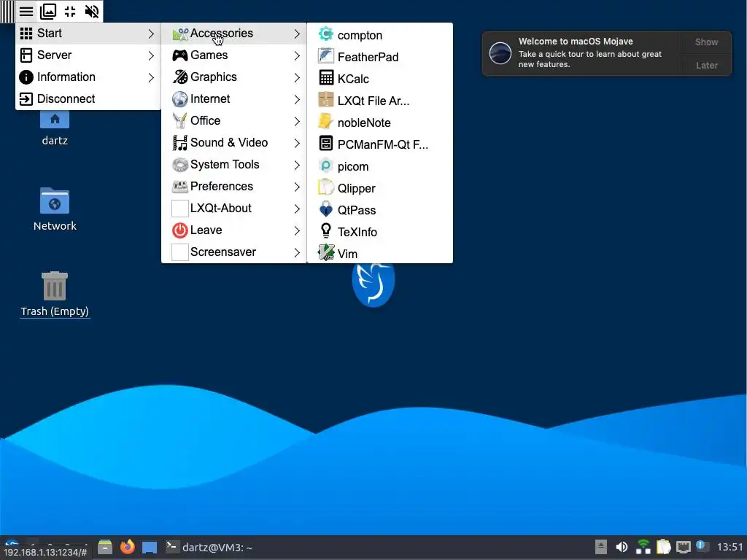The height and width of the screenshot is (560, 747).
Task: Click the screen display tray icon
Action: [x=683, y=548]
